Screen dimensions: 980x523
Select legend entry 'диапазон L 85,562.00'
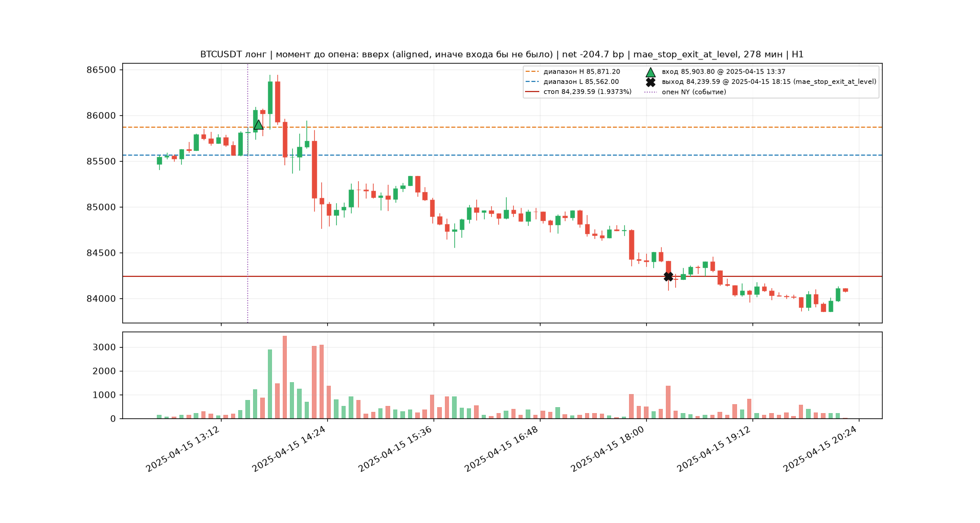tap(581, 82)
